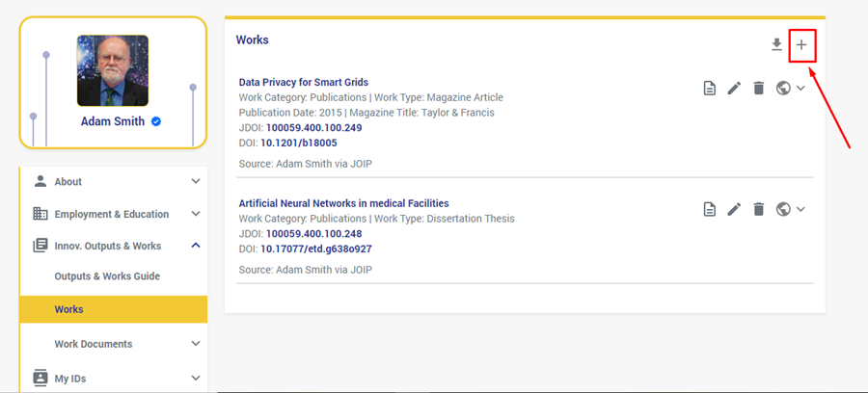
Task: Open visibility globe dropdown for Data Privacy work
Action: coord(790,89)
